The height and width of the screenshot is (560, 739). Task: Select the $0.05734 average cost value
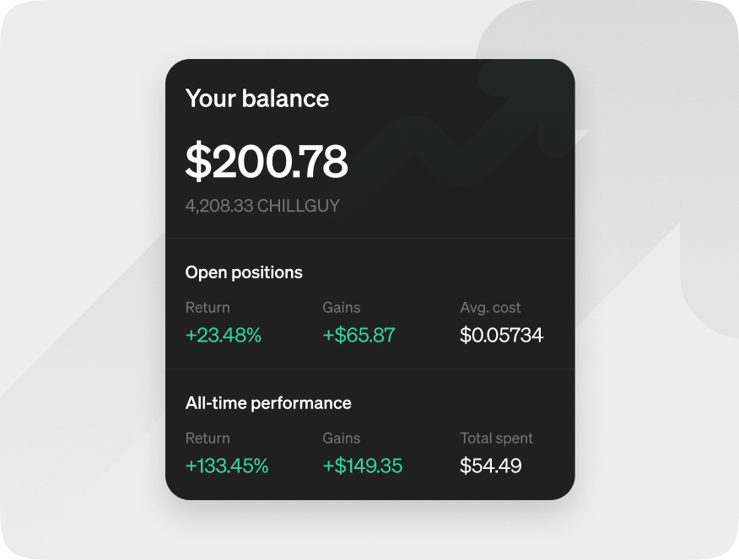click(x=503, y=335)
